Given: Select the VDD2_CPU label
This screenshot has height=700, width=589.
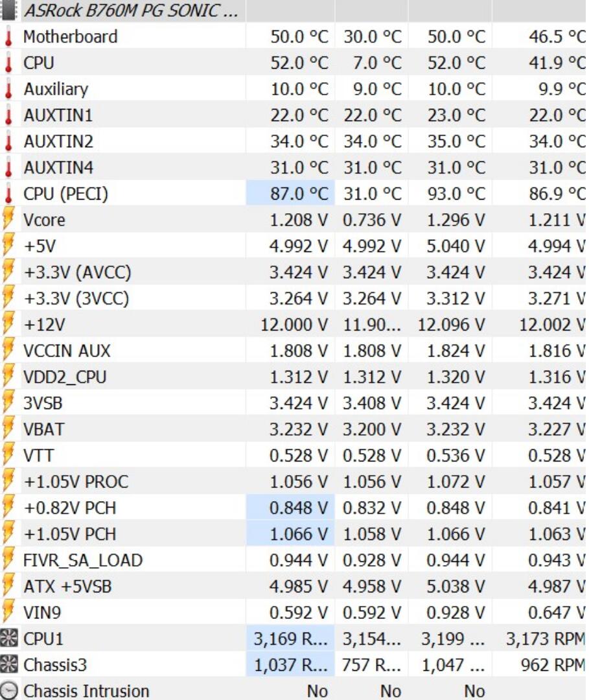Looking at the screenshot, I should 65,378.
